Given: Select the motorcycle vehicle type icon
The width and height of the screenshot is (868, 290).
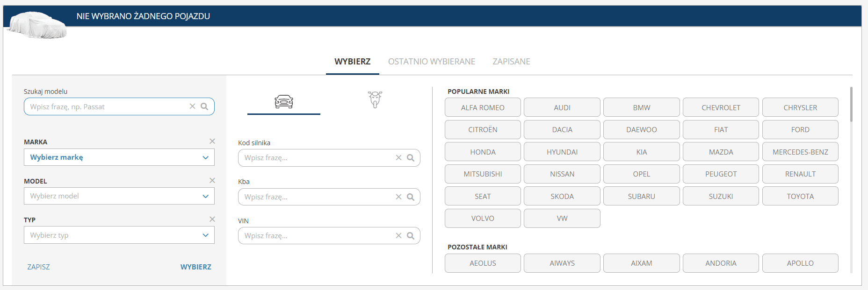Looking at the screenshot, I should point(375,99).
